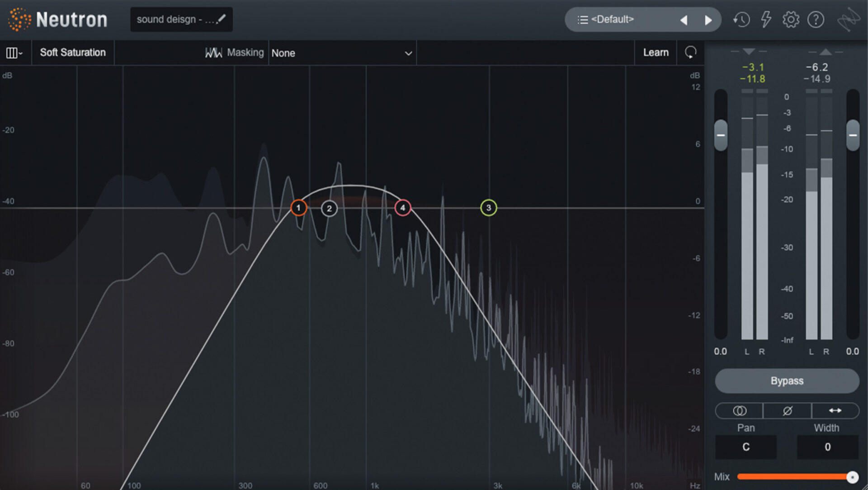Select EQ band node number 1

298,208
